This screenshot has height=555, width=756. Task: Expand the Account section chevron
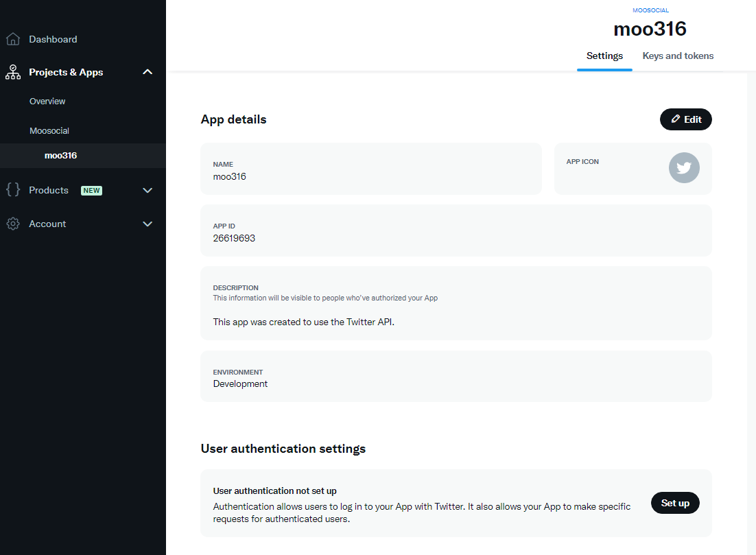point(147,224)
